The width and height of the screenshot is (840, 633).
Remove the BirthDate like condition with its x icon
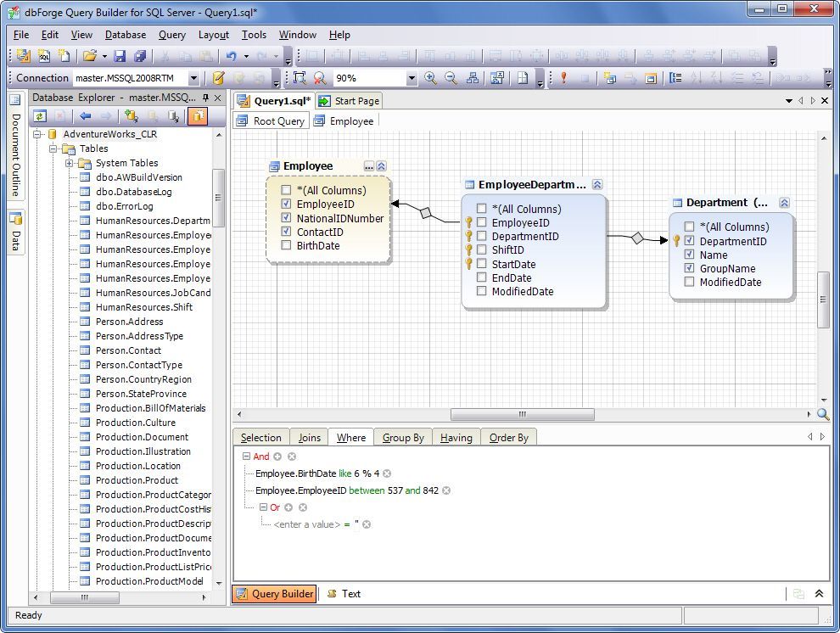pos(387,473)
